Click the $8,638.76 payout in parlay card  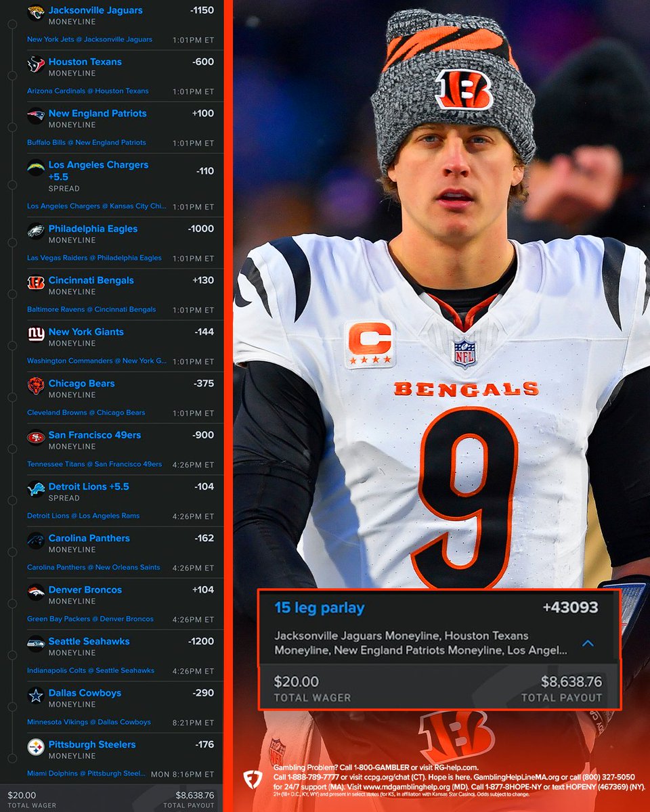pos(571,682)
